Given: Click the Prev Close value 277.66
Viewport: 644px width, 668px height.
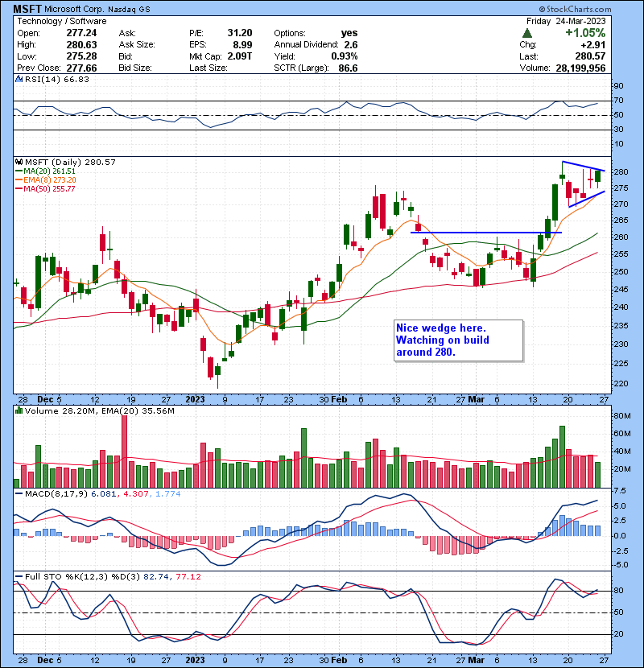Looking at the screenshot, I should [x=81, y=68].
